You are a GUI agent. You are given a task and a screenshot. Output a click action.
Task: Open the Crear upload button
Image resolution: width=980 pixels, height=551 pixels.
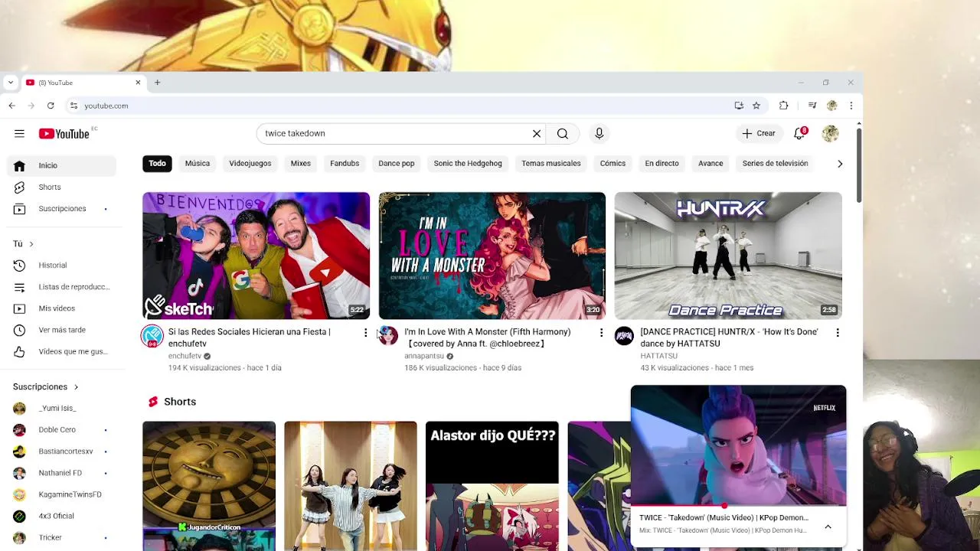[759, 133]
